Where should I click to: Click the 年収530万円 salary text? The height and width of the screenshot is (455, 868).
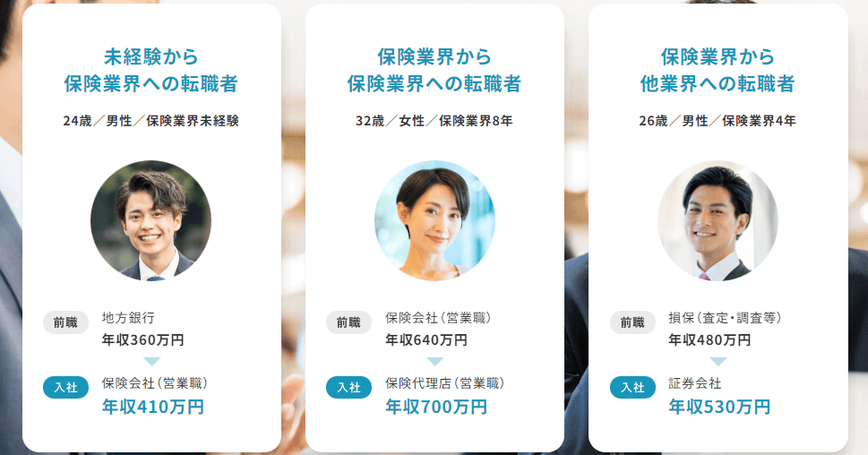click(719, 407)
